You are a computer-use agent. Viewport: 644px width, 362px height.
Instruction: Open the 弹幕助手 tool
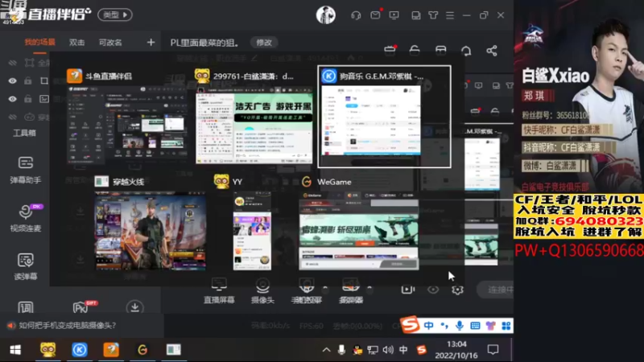tap(26, 170)
